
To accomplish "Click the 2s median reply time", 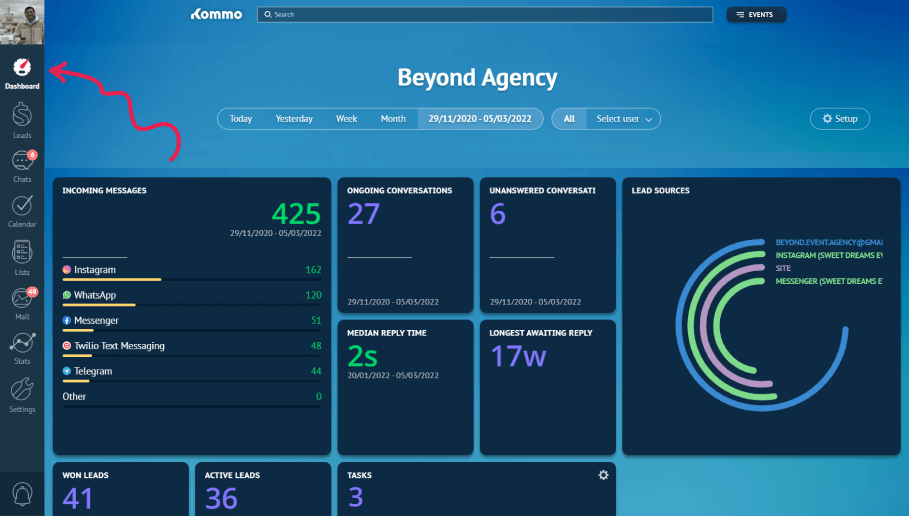I will (362, 356).
